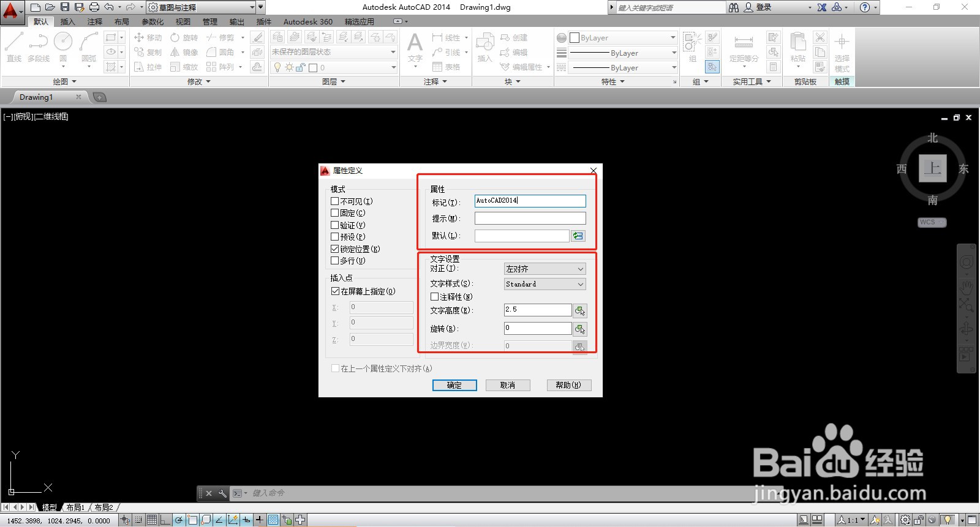Open the unsaved layer state dropdown
980x527 pixels.
pyautogui.click(x=334, y=52)
